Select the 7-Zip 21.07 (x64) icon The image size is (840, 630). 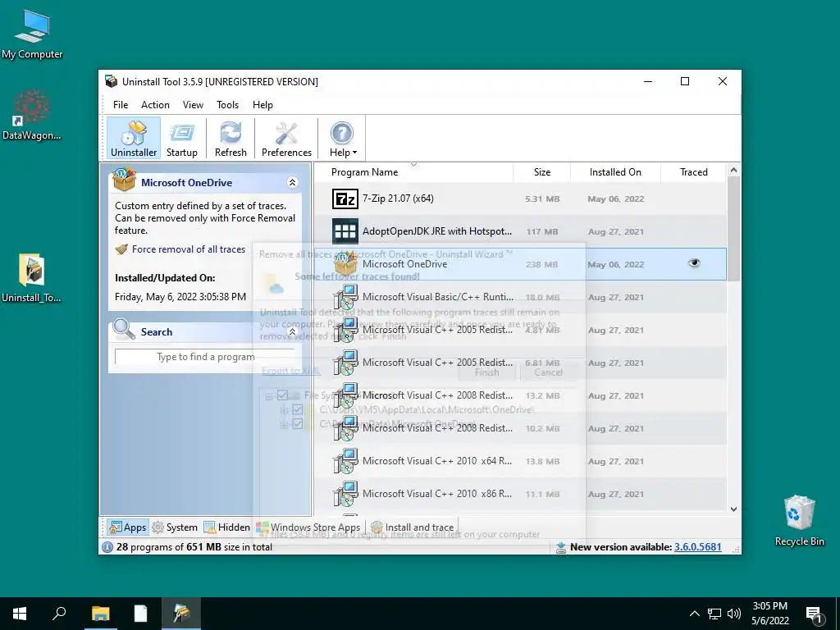(345, 199)
